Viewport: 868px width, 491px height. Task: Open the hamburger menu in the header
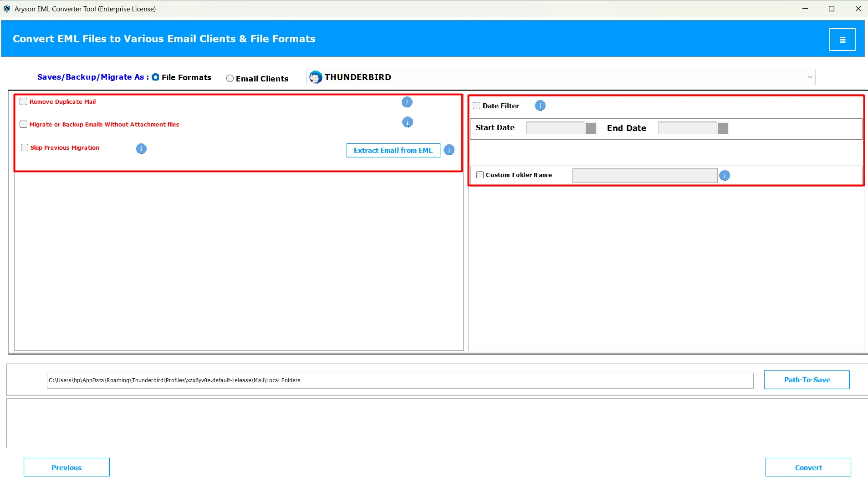click(x=842, y=40)
